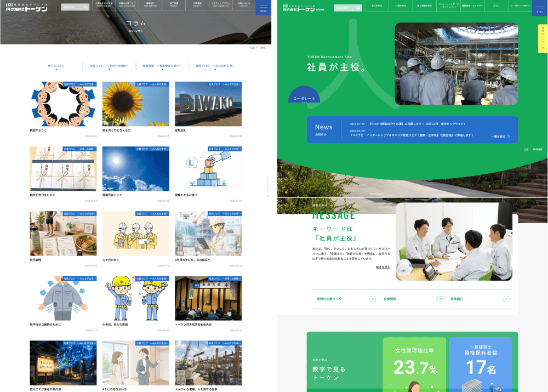Click the arrow icon next to 一覧を見る

pos(508,137)
